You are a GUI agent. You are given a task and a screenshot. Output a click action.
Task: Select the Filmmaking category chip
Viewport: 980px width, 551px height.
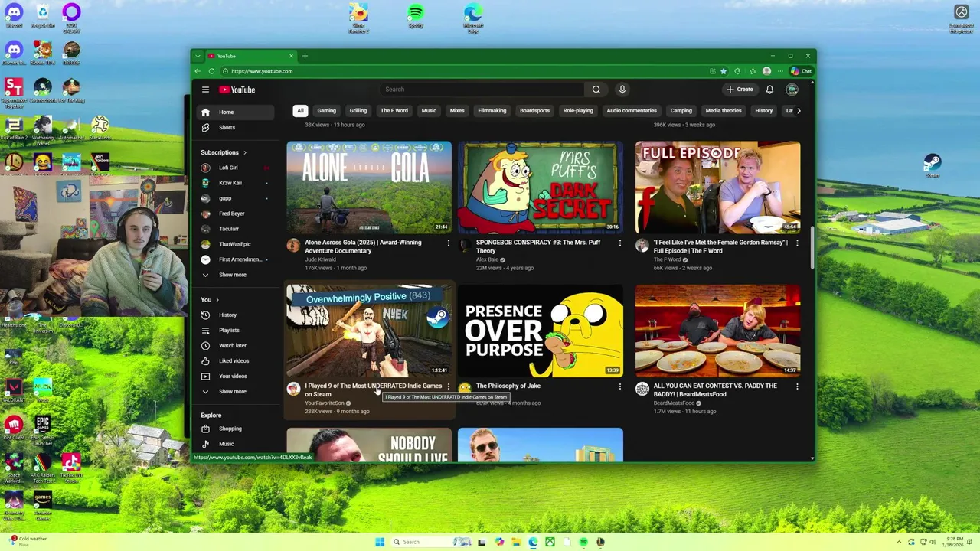click(x=492, y=111)
